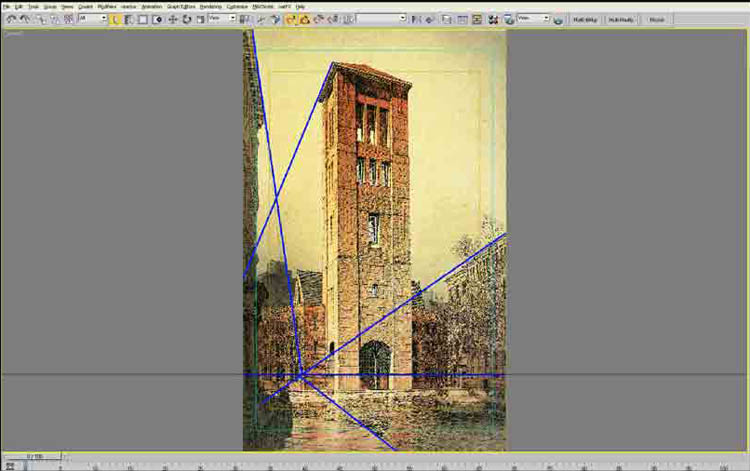Image resolution: width=750 pixels, height=471 pixels.
Task: Select the Select and Rotate tool
Action: 186,19
